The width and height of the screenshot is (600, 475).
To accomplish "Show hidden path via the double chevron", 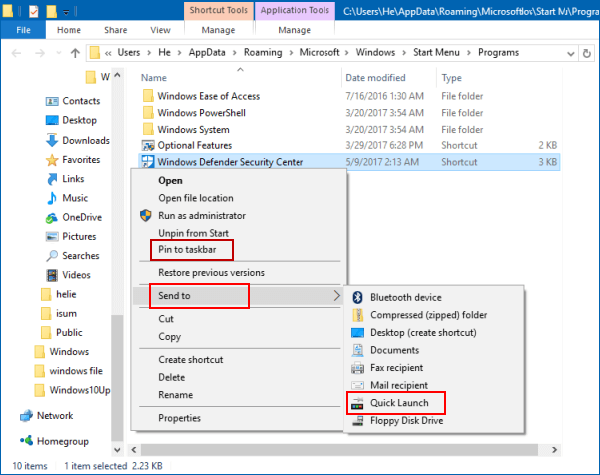I will point(108,53).
